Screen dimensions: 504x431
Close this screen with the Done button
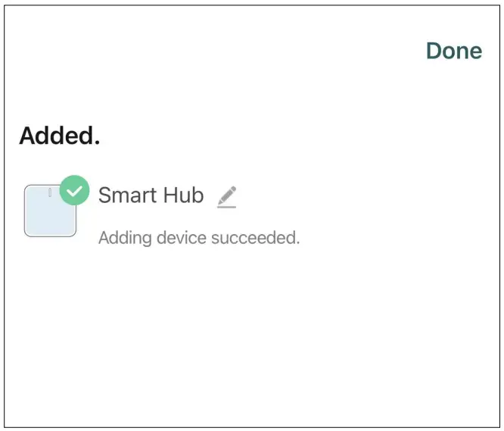click(x=453, y=51)
